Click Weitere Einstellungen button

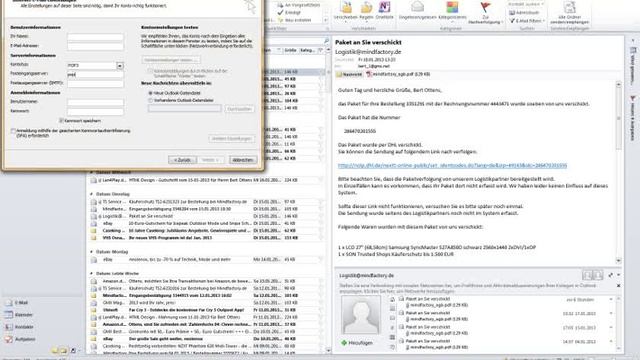[231, 139]
